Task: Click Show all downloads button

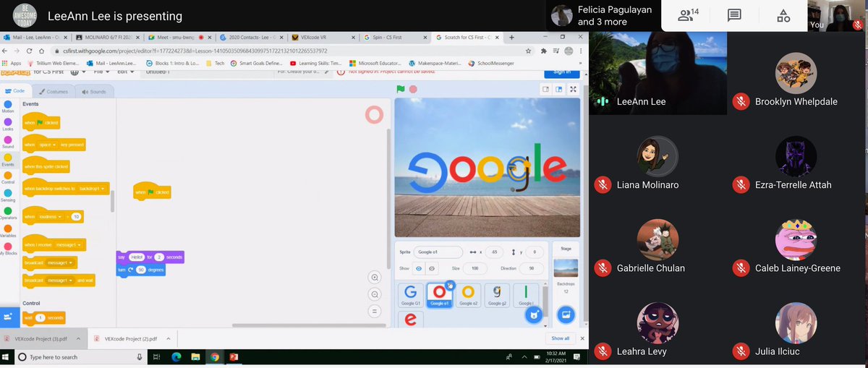Action: coord(561,338)
